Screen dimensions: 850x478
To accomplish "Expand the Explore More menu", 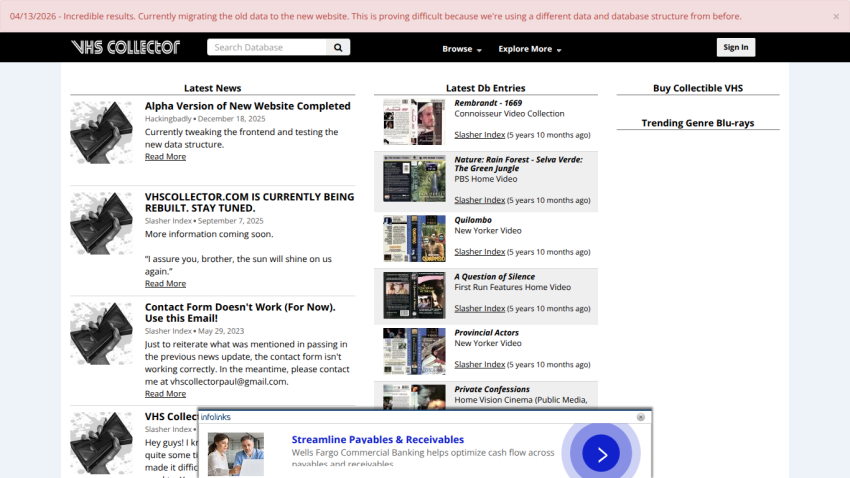I will 530,49.
